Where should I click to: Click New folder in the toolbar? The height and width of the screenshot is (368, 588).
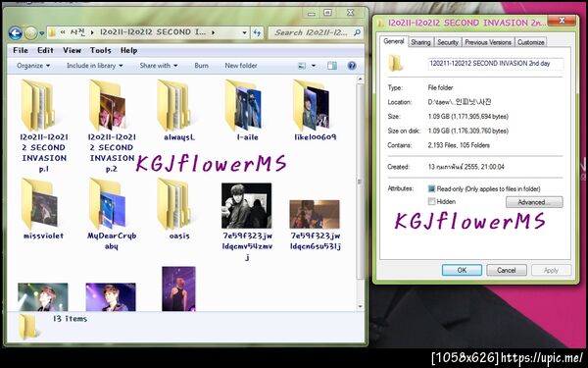(241, 66)
